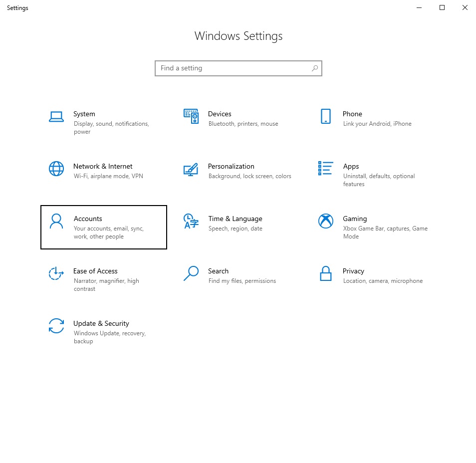
Task: Click 'Uninstall, defaults, optional features' text
Action: pyautogui.click(x=379, y=180)
